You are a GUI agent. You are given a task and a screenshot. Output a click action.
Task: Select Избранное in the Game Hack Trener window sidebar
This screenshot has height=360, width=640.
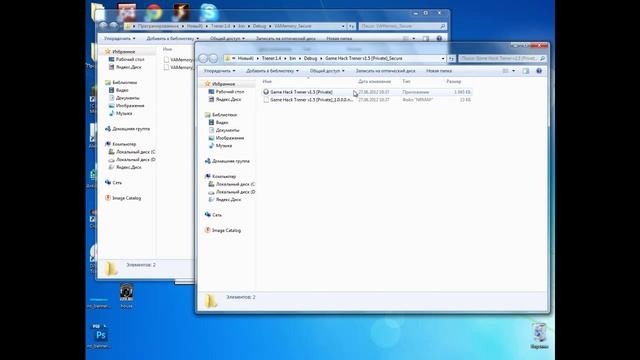coord(223,84)
